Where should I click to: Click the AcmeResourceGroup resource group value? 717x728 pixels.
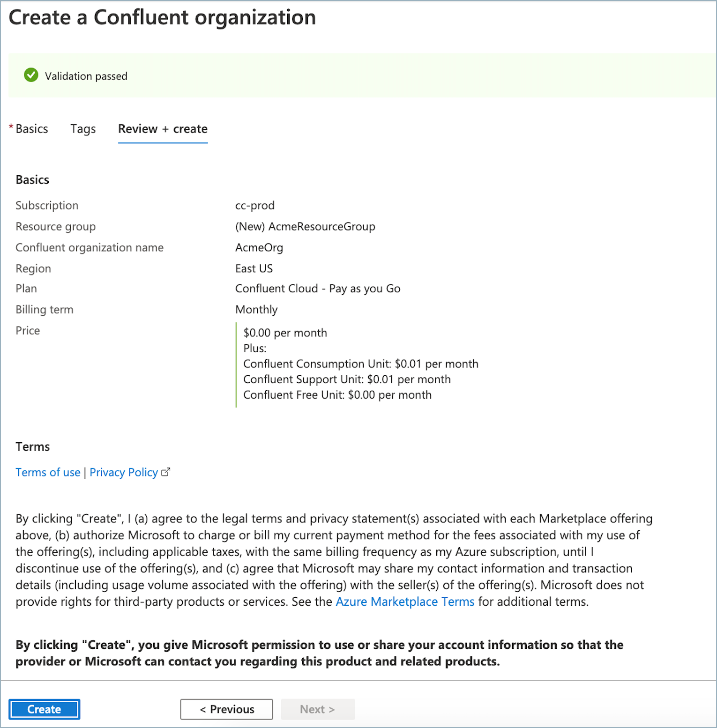(x=305, y=226)
